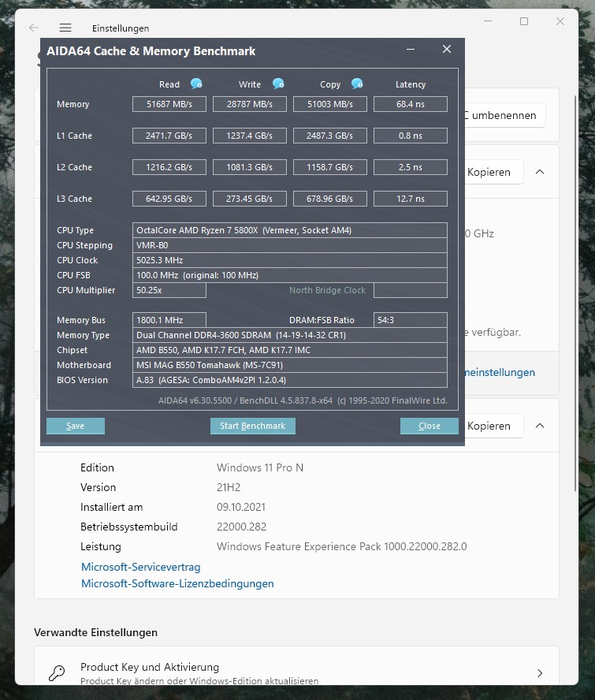Select the L3 Cache copy value 678.96 GB/s
This screenshot has height=700, width=595.
coord(330,199)
